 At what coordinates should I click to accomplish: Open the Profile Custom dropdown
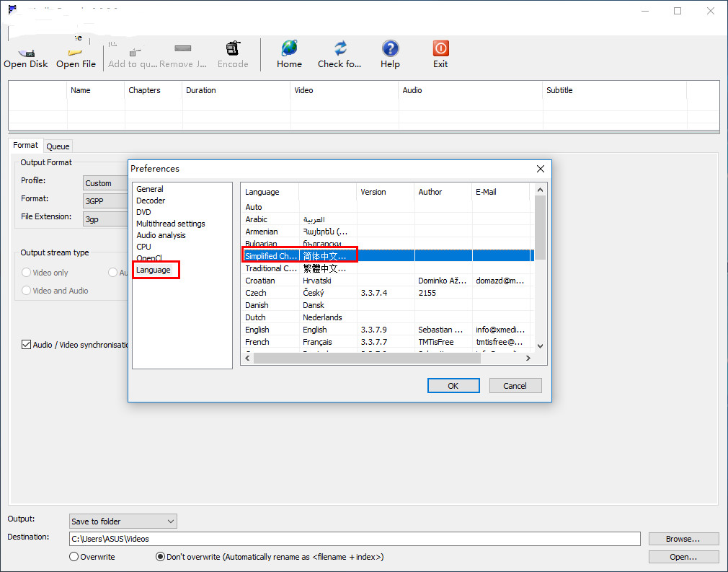point(105,183)
